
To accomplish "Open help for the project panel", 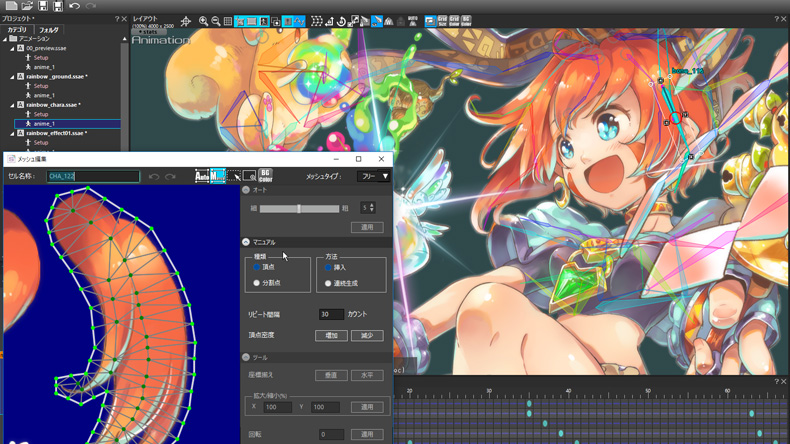I will click(117, 19).
